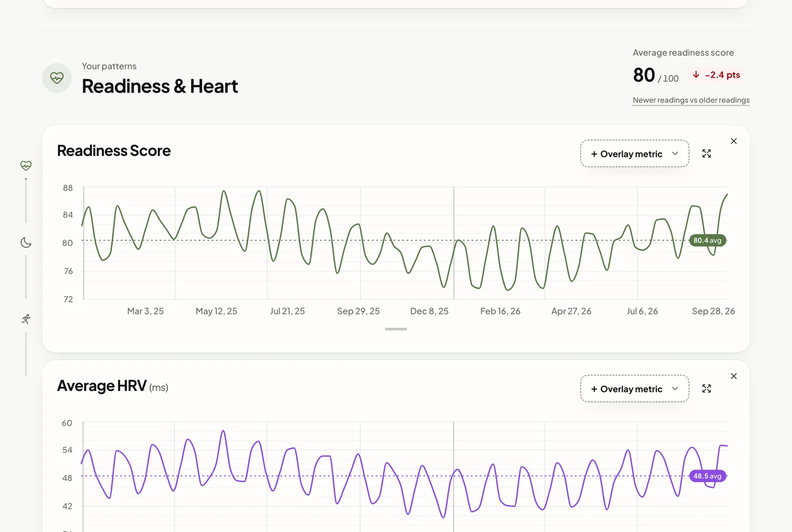Jump to the activity runner section in sidebar
The image size is (792, 532).
click(26, 319)
